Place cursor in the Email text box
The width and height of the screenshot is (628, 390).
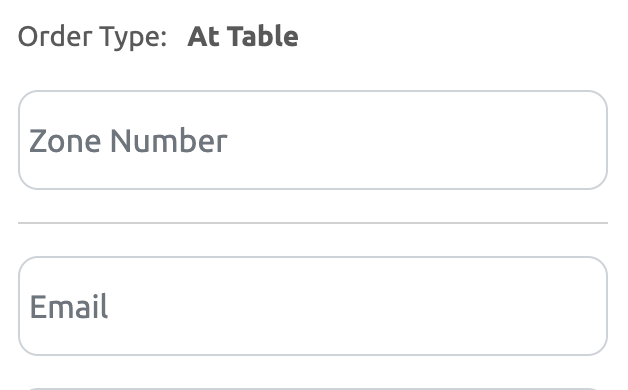click(313, 306)
